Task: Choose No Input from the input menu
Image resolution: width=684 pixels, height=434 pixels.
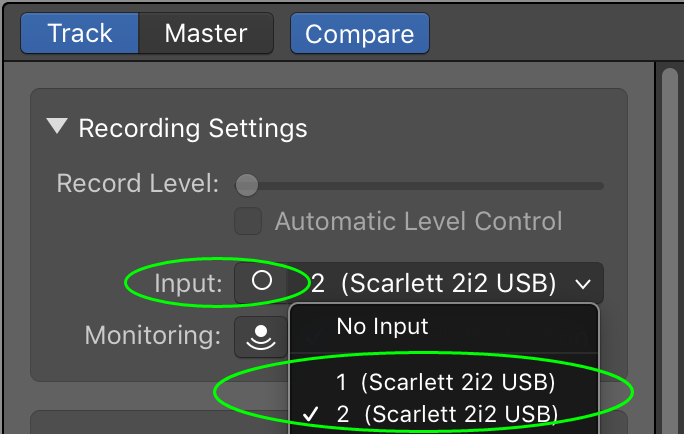Action: 382,326
